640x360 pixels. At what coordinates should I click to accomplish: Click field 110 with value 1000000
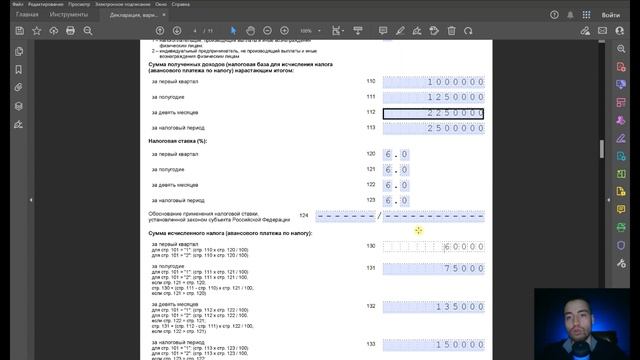pos(433,82)
